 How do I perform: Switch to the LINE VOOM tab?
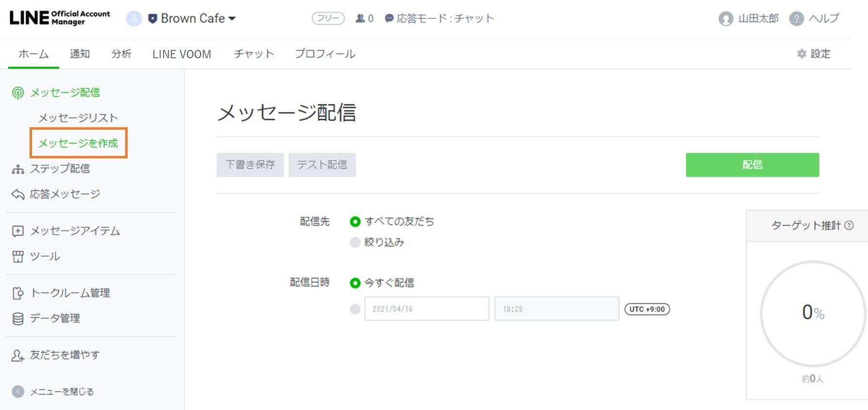pyautogui.click(x=181, y=54)
